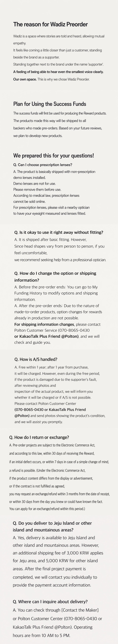118x644 pixels.
Task: Click 'Funding History to modify options' line
Action: 56,293
